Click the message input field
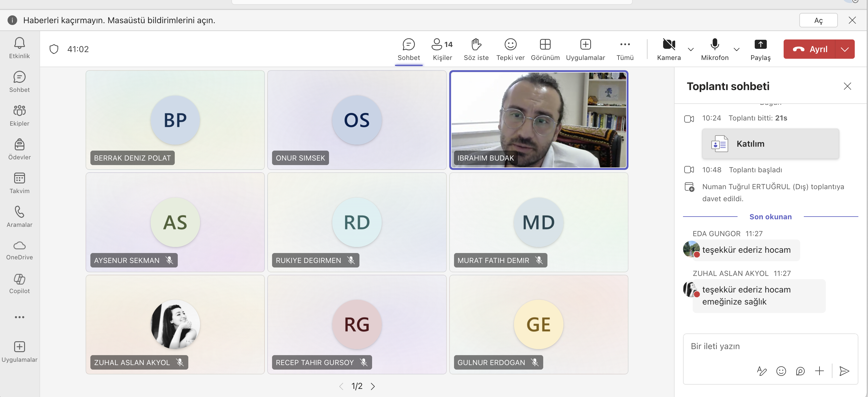 coord(770,346)
